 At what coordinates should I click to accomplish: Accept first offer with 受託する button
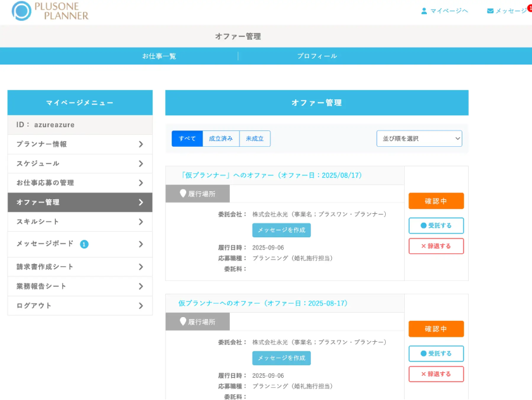coord(436,226)
